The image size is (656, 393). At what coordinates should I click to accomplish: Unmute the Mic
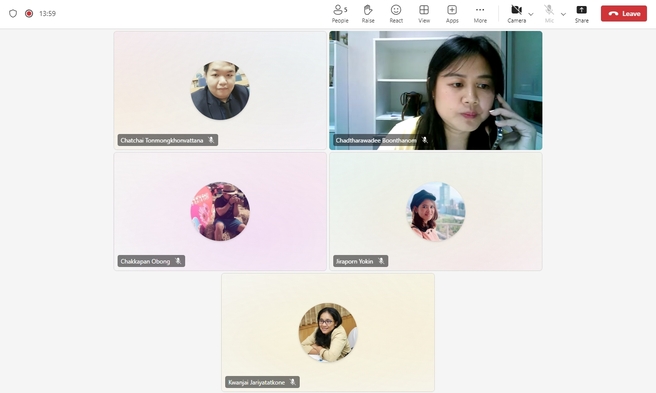549,14
